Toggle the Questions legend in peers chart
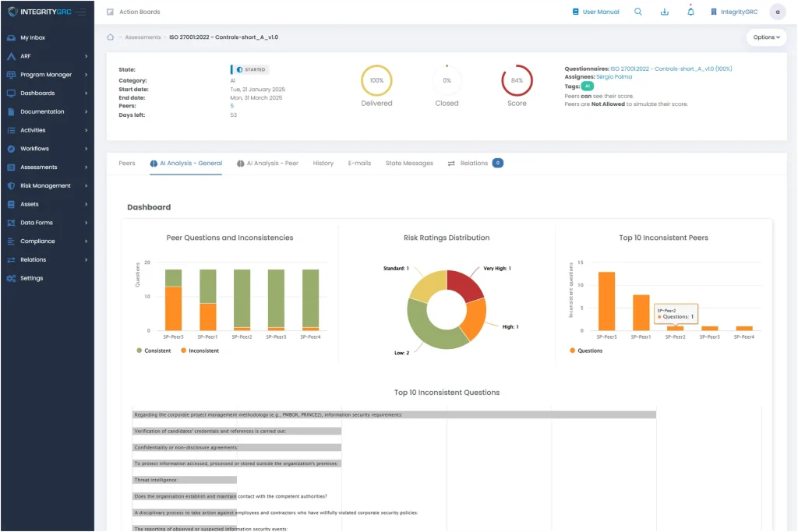 click(586, 351)
